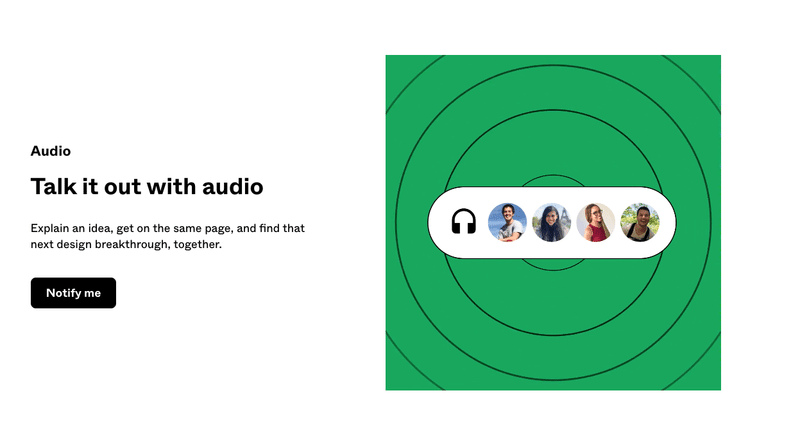Select the man in gray shirt avatar
800x448 pixels.
point(507,222)
